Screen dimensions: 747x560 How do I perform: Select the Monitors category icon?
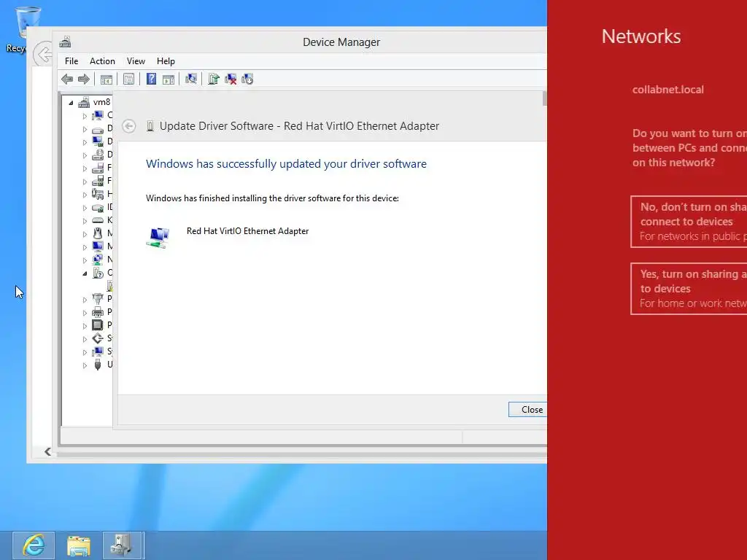(x=98, y=246)
